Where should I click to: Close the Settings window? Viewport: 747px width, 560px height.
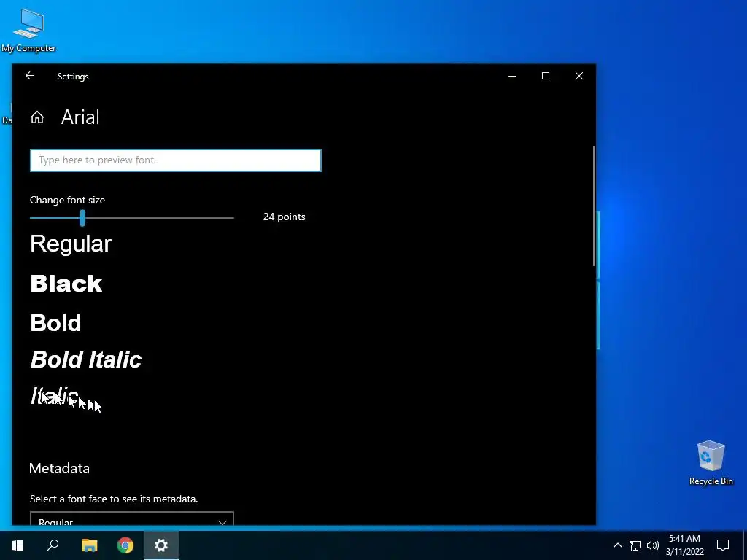pyautogui.click(x=579, y=76)
